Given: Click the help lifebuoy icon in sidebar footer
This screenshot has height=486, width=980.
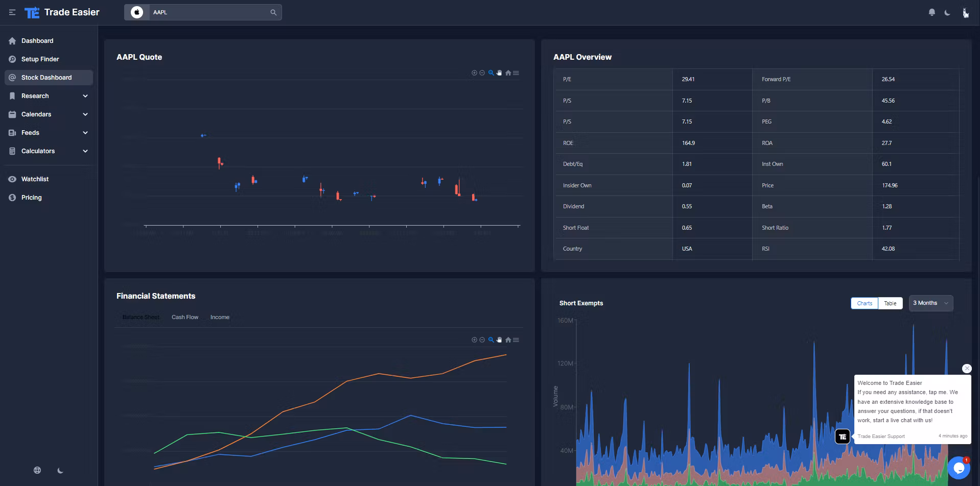Looking at the screenshot, I should (37, 470).
